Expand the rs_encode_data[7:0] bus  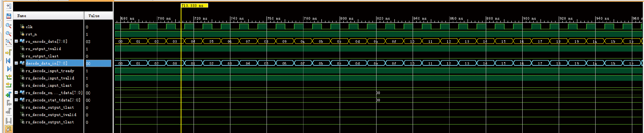16,41
